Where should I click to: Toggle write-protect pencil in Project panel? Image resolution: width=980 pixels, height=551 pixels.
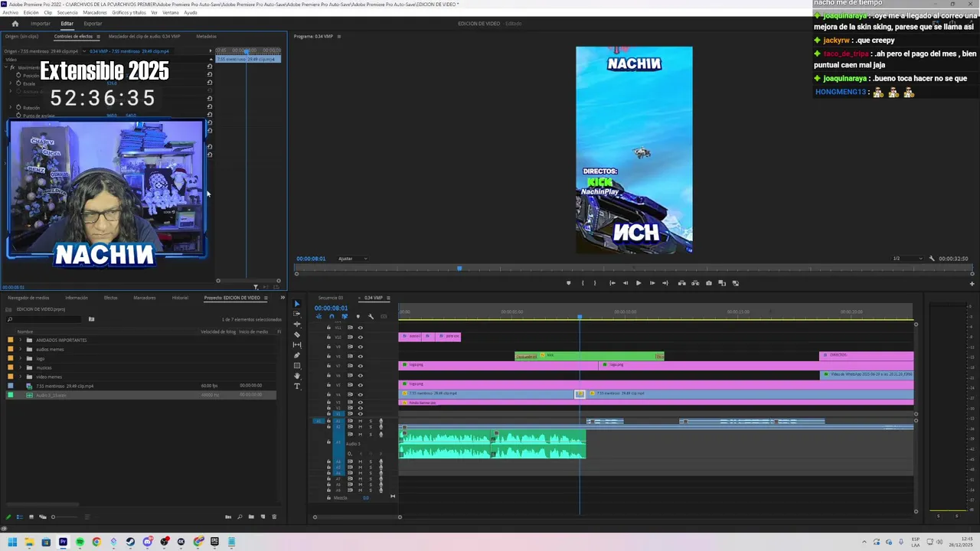click(8, 517)
